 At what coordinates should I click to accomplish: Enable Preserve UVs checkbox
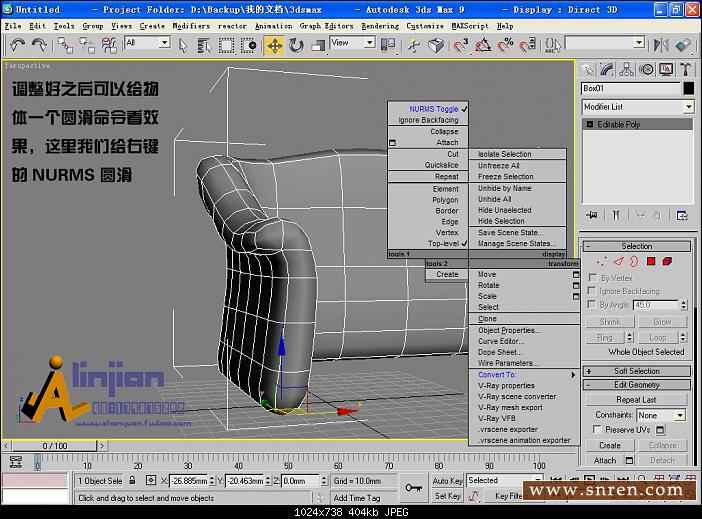pyautogui.click(x=597, y=429)
